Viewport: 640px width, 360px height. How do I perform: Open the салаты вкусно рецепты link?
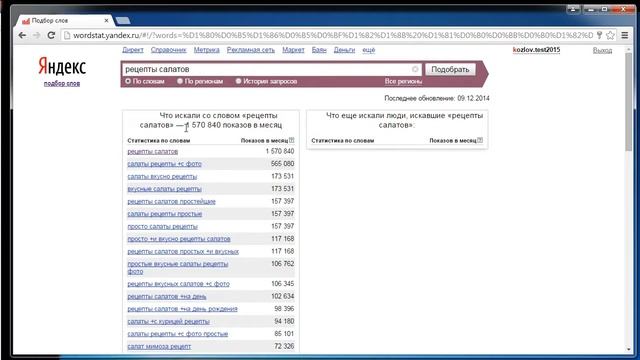162,176
